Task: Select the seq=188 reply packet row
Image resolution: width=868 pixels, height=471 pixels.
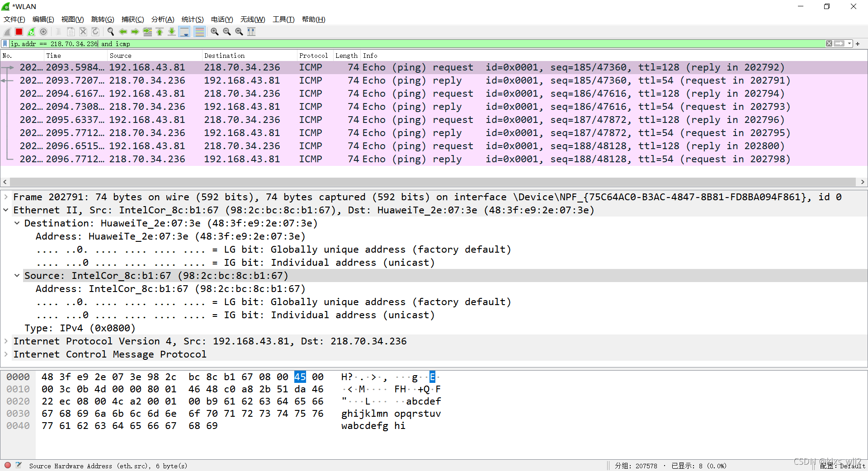Action: 434,159
